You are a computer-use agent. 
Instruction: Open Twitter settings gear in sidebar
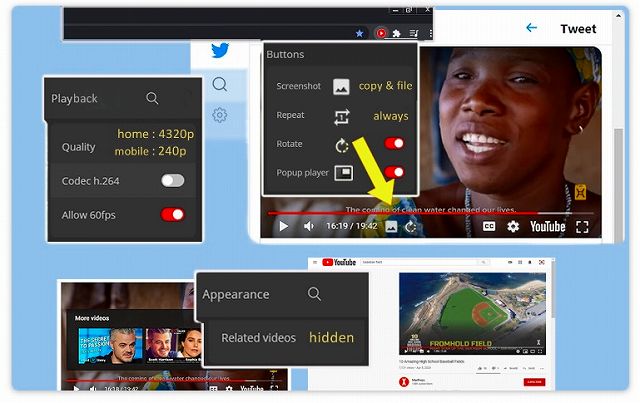coord(220,115)
